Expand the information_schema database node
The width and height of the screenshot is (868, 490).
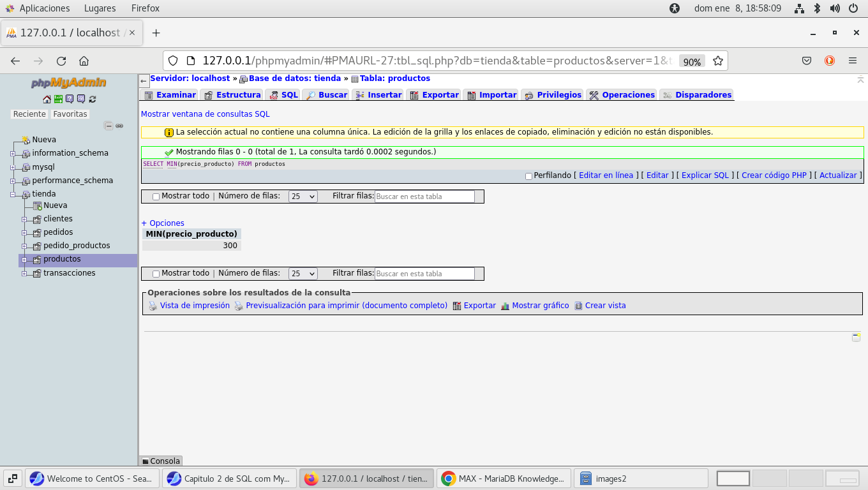coord(13,154)
